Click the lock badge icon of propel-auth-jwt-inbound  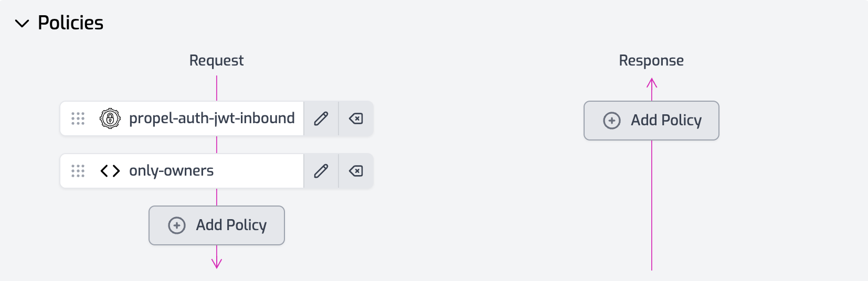click(x=110, y=118)
